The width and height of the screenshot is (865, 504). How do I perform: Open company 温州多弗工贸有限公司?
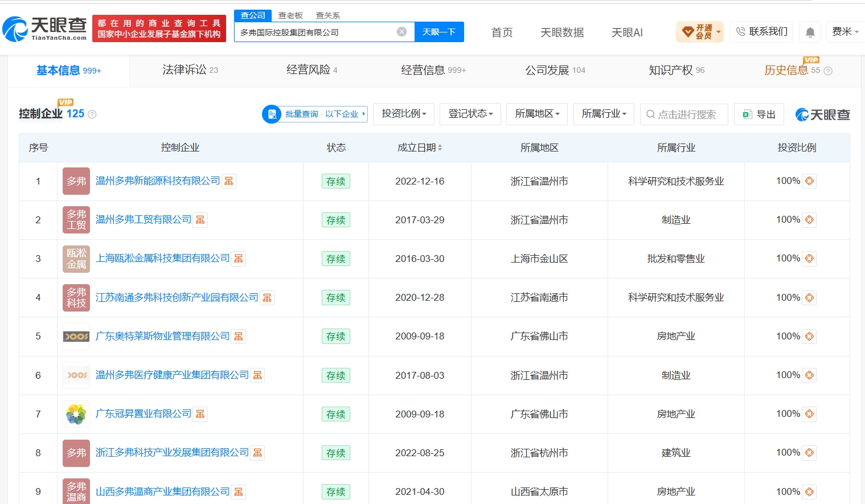point(144,220)
